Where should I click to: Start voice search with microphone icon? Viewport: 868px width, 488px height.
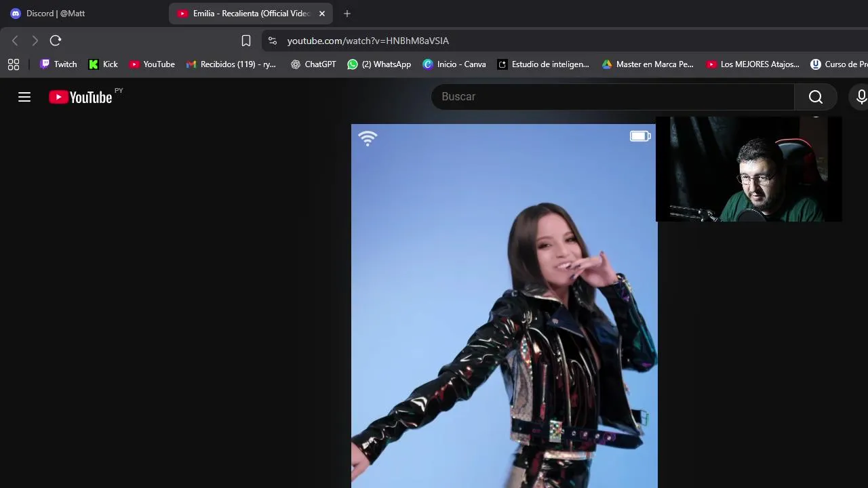click(861, 97)
